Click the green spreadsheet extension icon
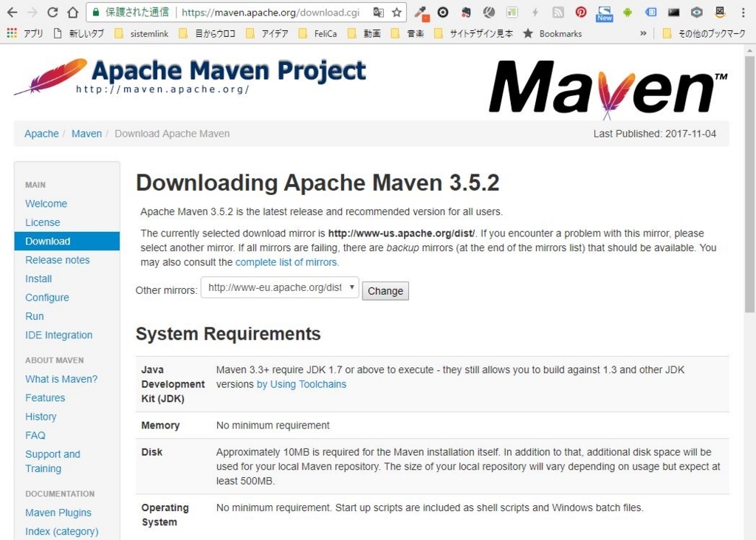 pyautogui.click(x=512, y=13)
